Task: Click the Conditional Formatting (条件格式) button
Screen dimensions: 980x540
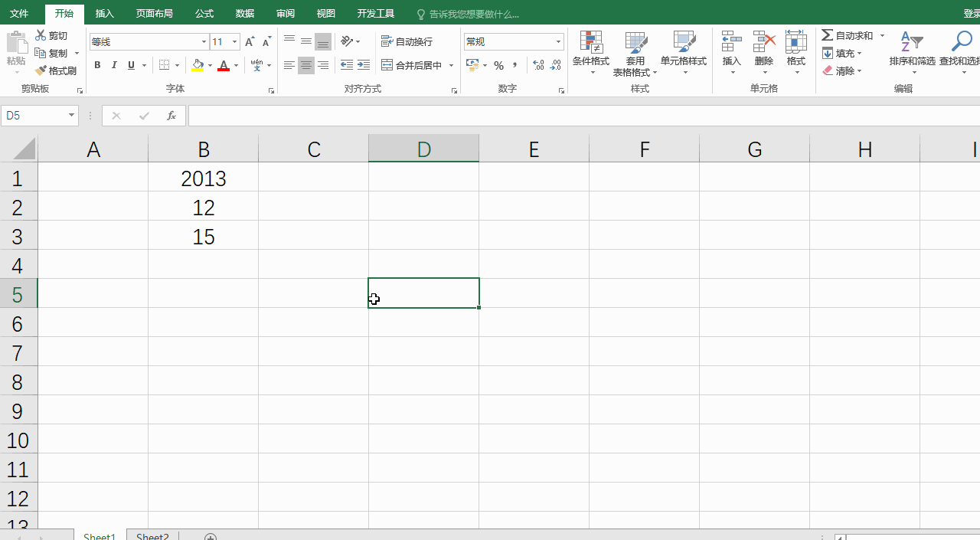Action: (591, 54)
